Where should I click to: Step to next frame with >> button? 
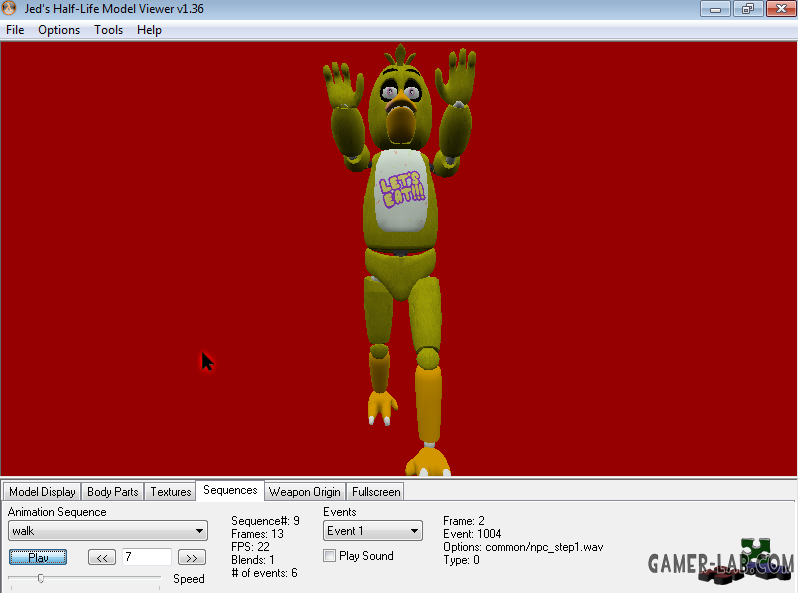tap(192, 557)
